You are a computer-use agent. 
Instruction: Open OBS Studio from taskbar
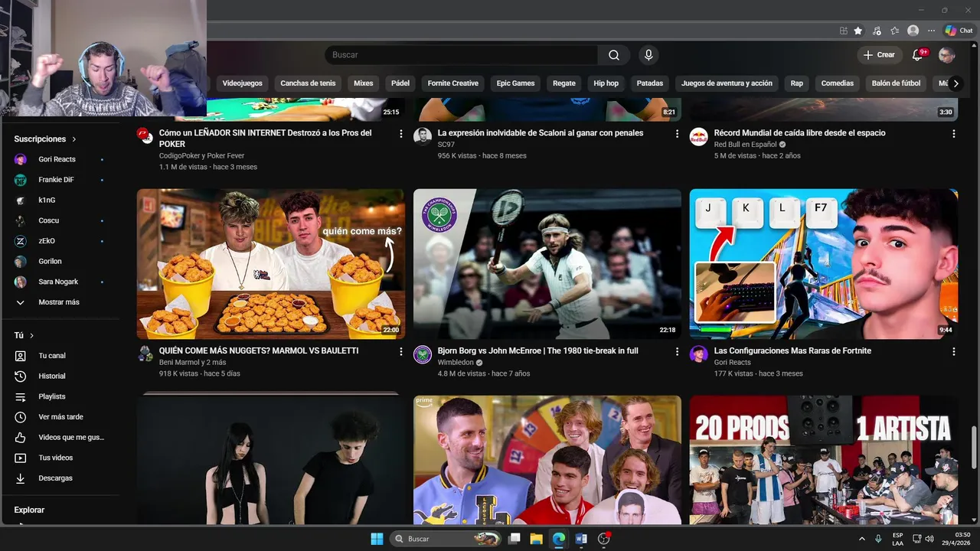click(x=603, y=539)
